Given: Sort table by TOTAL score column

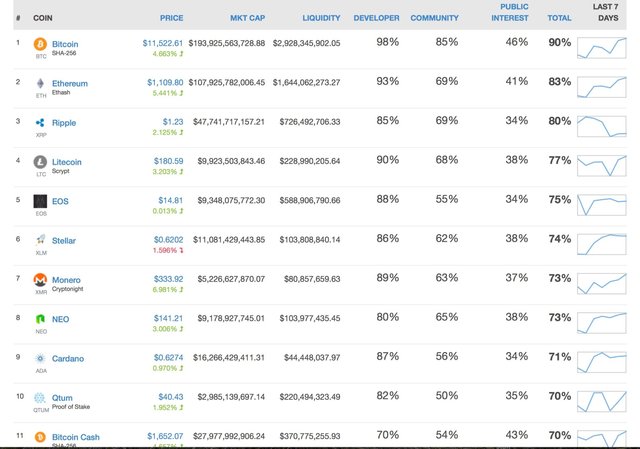Looking at the screenshot, I should point(559,18).
